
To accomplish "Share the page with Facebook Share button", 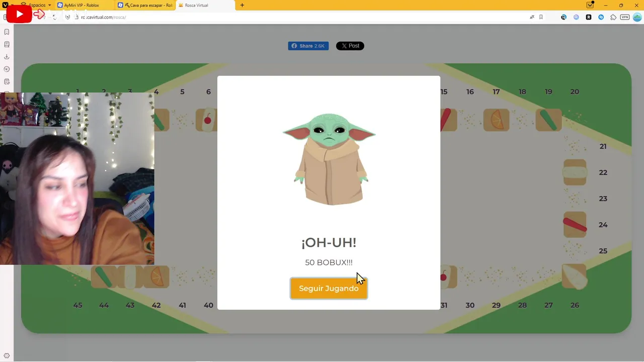I will (x=308, y=46).
